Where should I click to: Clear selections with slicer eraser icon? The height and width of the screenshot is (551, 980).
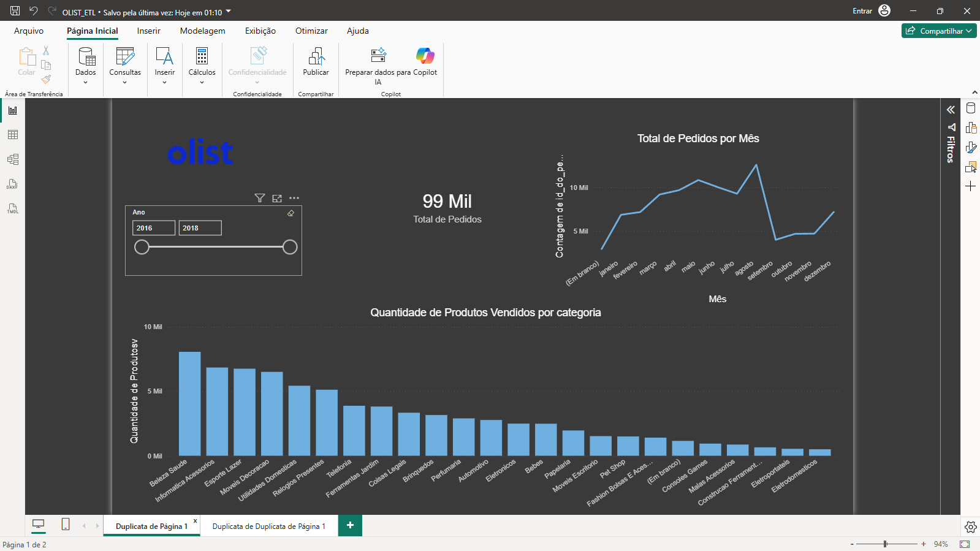tap(291, 213)
